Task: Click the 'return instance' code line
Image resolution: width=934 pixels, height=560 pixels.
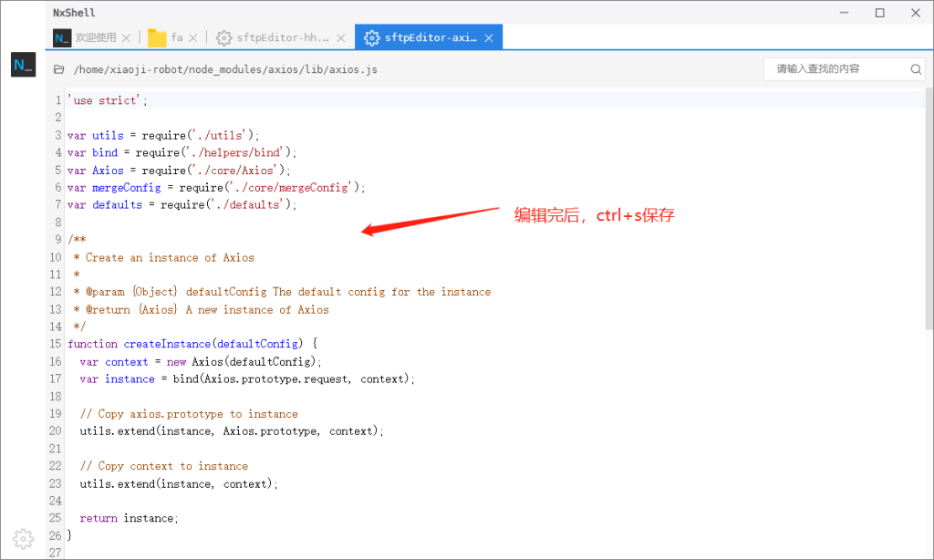Action: [129, 518]
